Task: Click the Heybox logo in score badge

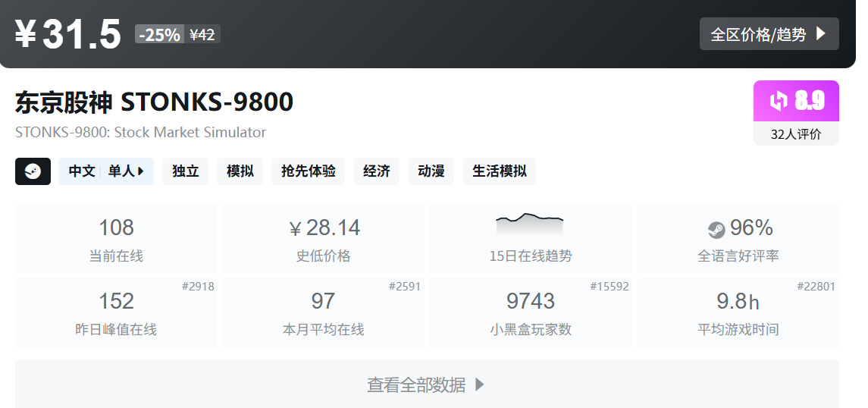Action: click(779, 101)
